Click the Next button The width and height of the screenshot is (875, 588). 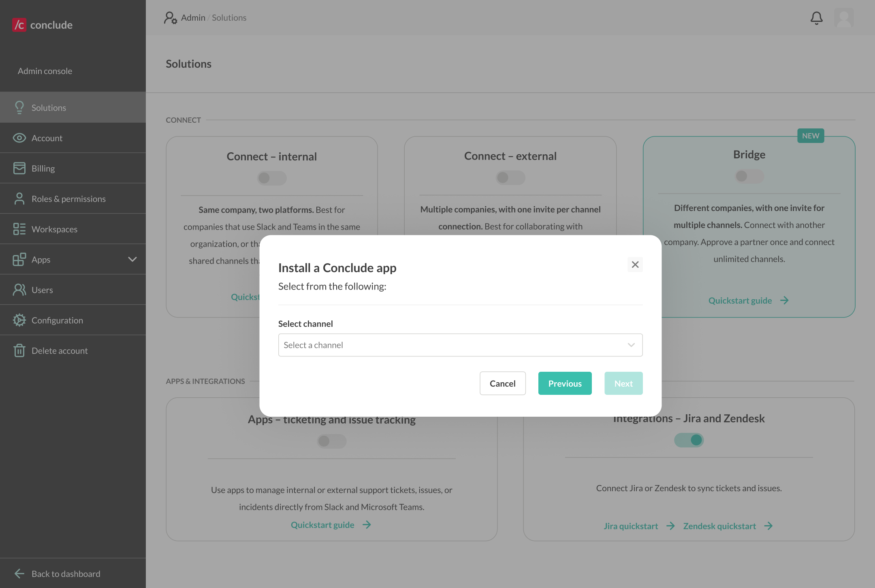pos(623,383)
